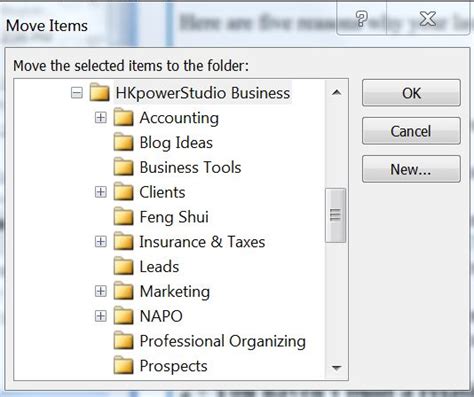
Task: Click the scrollbar down arrow
Action: pyautogui.click(x=336, y=368)
